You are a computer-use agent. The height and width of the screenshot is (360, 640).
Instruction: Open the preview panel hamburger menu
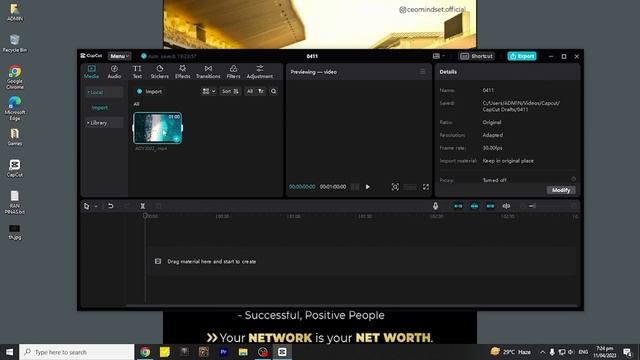click(422, 72)
